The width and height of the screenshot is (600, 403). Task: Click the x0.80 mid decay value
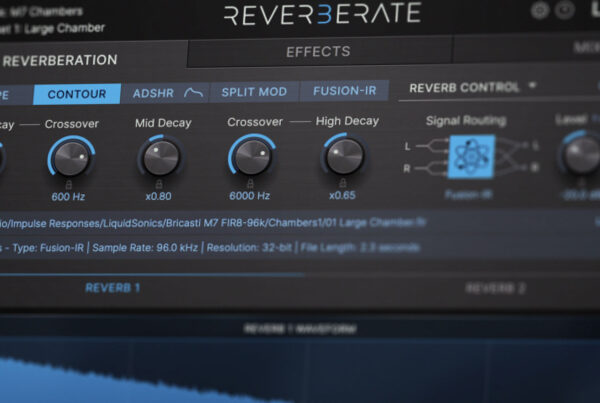(158, 196)
